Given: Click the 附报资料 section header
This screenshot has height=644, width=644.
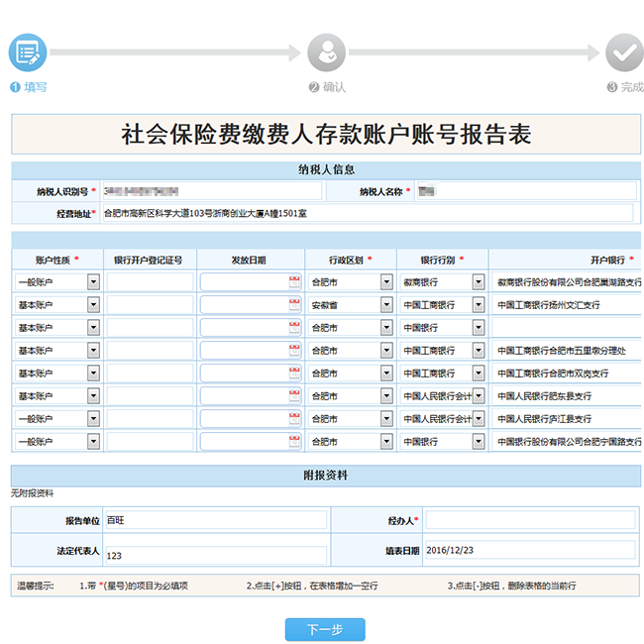Looking at the screenshot, I should 326,476.
